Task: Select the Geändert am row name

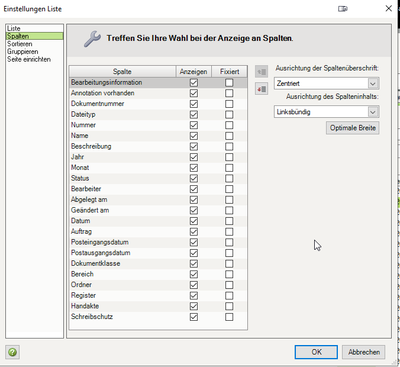Action: click(x=90, y=210)
